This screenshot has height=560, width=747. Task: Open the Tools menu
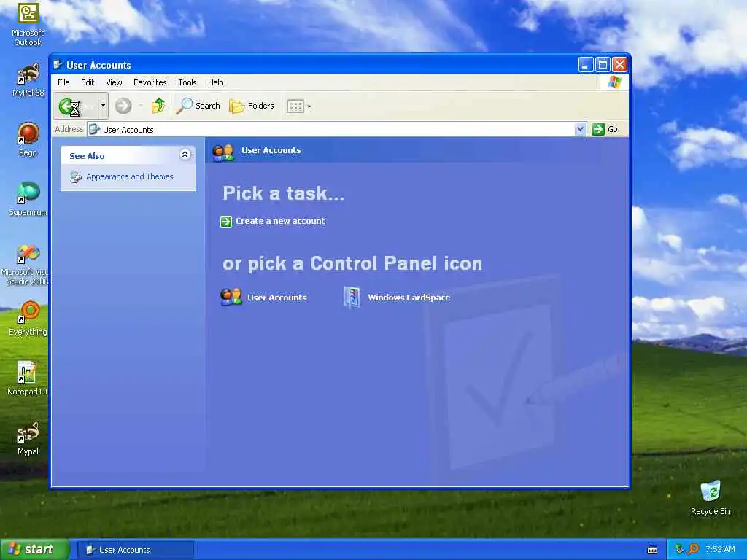[187, 82]
